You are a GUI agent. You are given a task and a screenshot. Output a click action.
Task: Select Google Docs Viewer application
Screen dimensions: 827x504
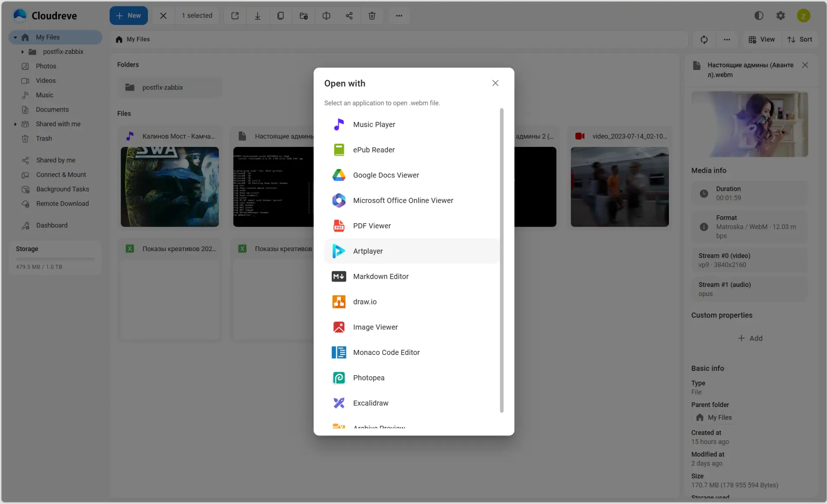point(412,175)
